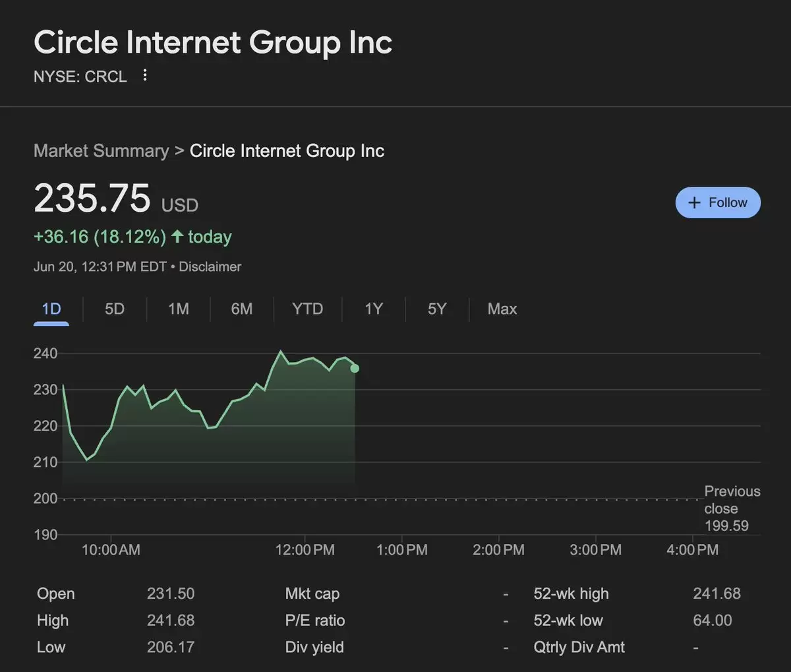Click the 52-wk high label

[571, 594]
